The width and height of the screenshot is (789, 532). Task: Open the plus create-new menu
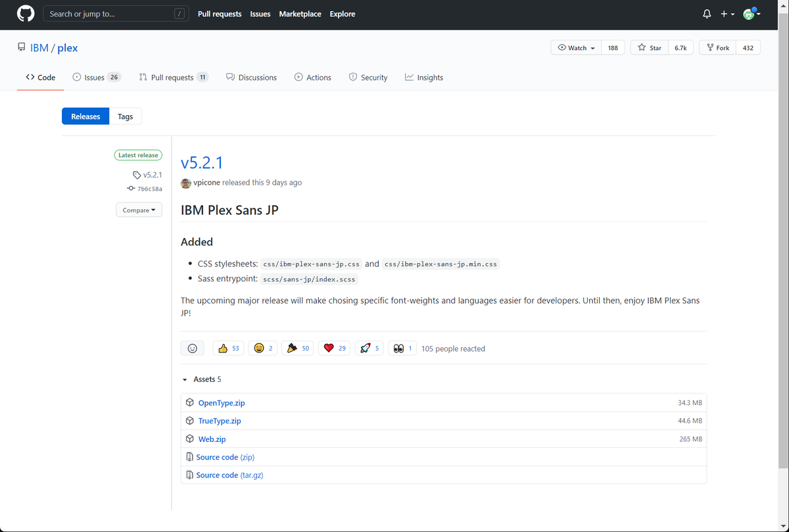(727, 14)
